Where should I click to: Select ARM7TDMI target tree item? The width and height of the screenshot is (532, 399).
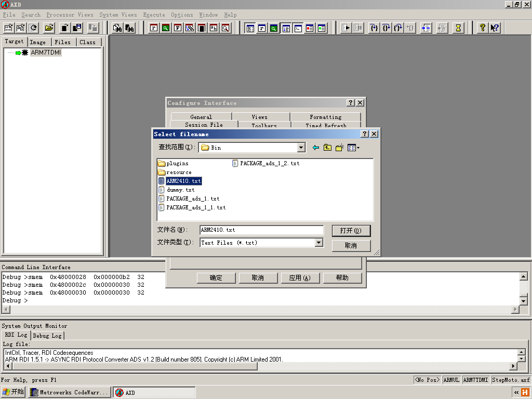coord(46,52)
